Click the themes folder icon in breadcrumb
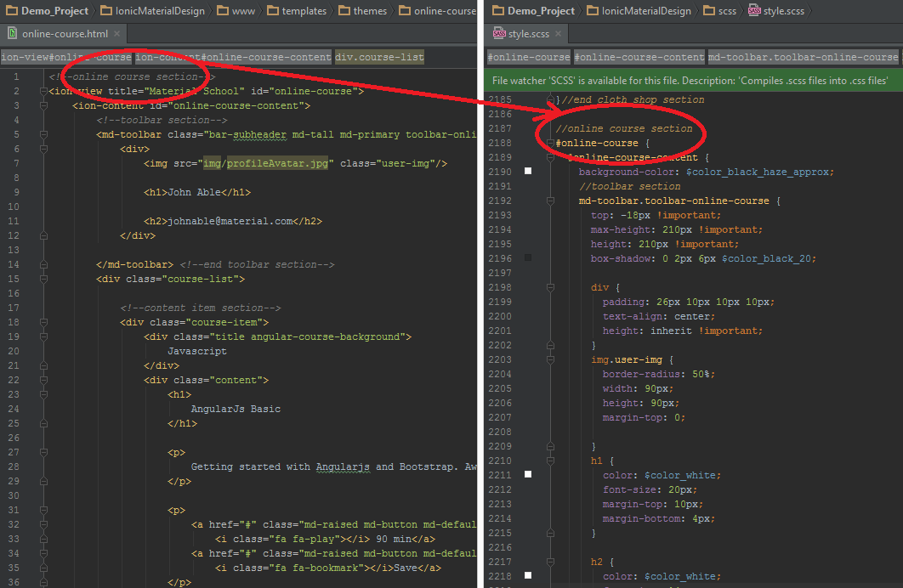The width and height of the screenshot is (903, 588). 345,11
